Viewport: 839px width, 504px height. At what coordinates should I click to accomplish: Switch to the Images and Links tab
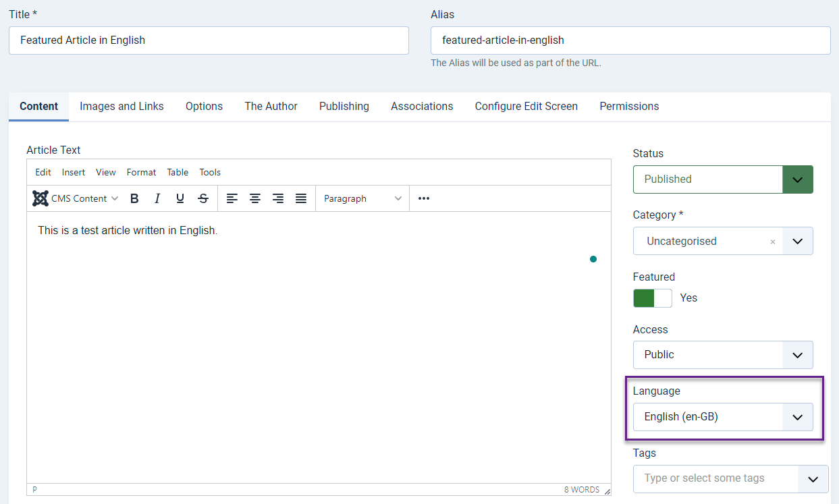click(x=121, y=107)
